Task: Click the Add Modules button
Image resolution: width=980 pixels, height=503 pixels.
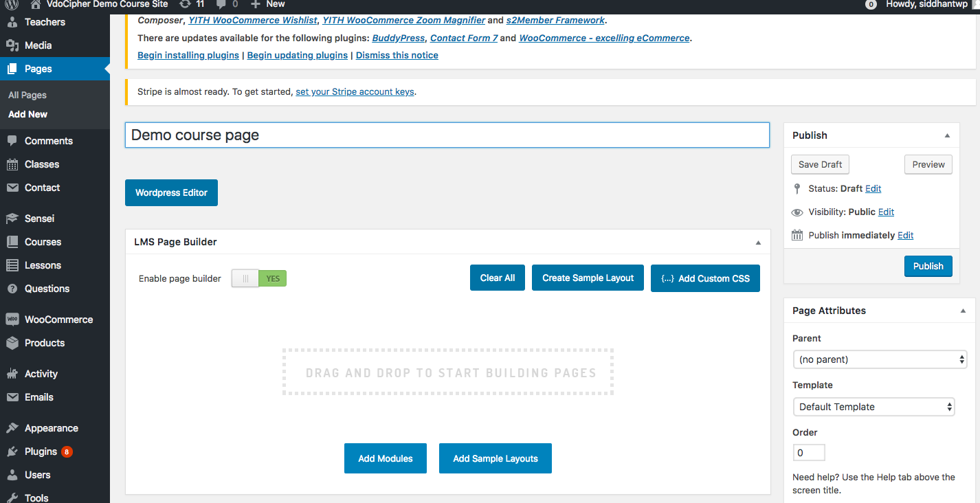Action: point(386,458)
